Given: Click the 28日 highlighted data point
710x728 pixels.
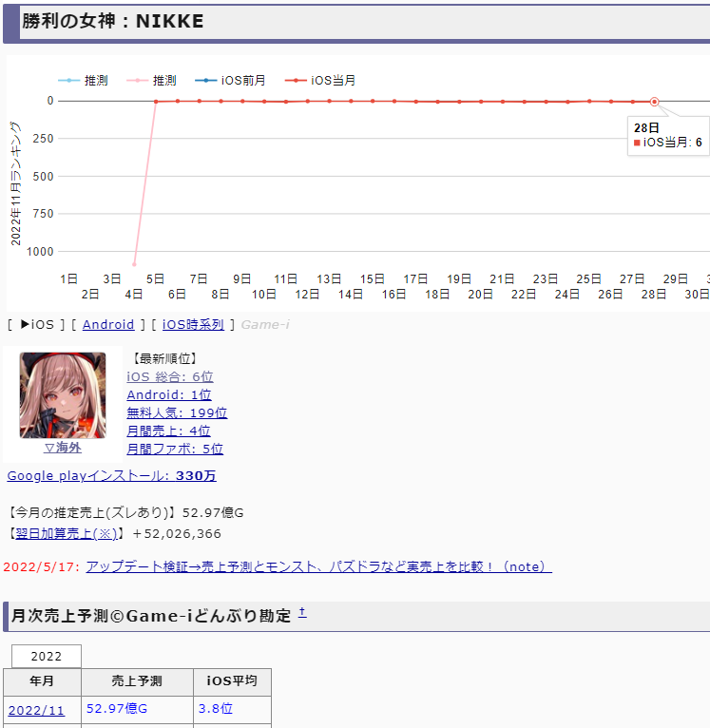Looking at the screenshot, I should (x=654, y=102).
